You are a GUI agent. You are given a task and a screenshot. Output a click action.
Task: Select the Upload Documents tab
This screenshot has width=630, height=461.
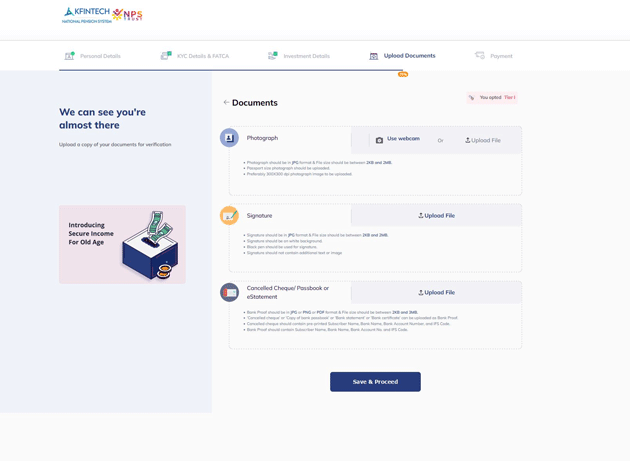click(x=409, y=56)
